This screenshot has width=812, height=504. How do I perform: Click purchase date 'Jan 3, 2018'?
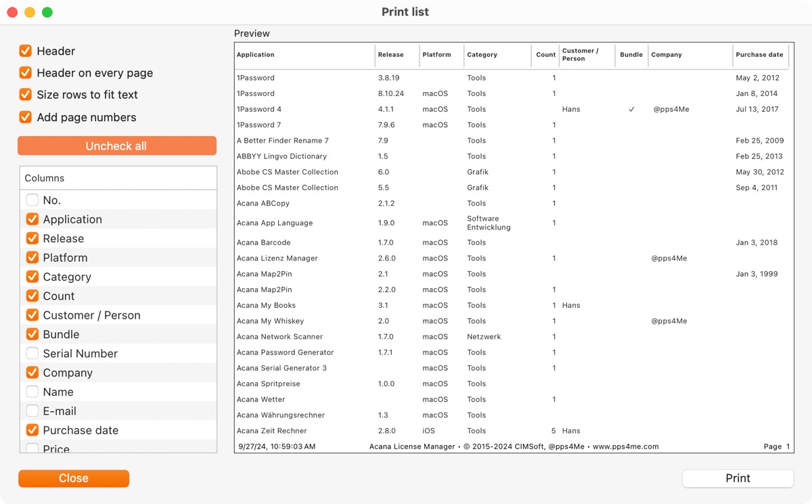pos(757,242)
